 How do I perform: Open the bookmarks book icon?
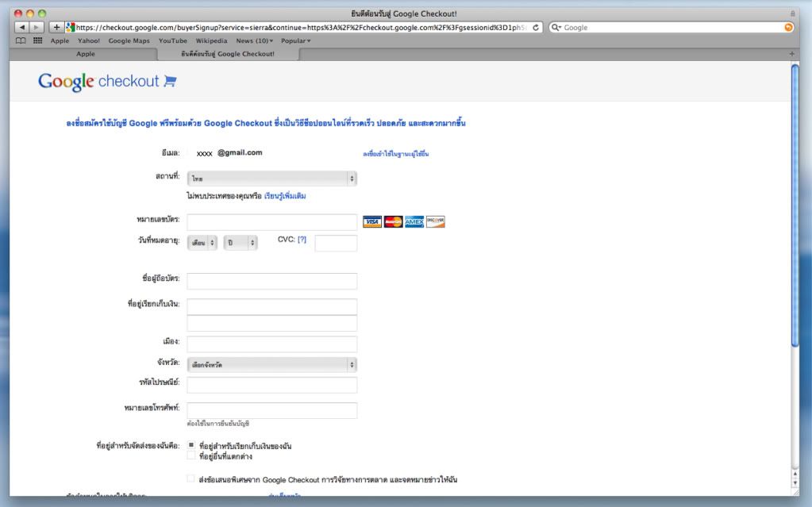pyautogui.click(x=21, y=40)
